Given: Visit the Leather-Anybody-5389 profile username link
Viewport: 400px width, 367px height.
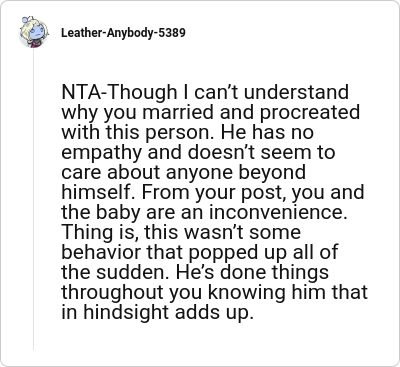Looking at the screenshot, I should pos(123,33).
